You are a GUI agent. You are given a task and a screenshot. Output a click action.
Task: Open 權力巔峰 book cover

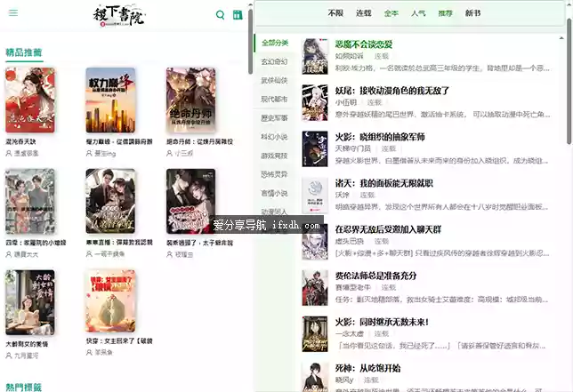[110, 100]
